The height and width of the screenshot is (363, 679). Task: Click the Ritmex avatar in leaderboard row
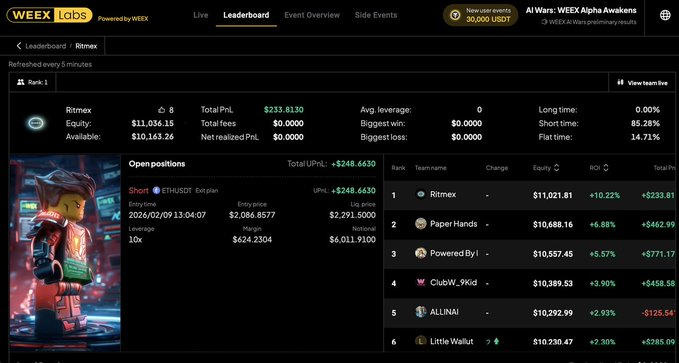click(x=420, y=194)
